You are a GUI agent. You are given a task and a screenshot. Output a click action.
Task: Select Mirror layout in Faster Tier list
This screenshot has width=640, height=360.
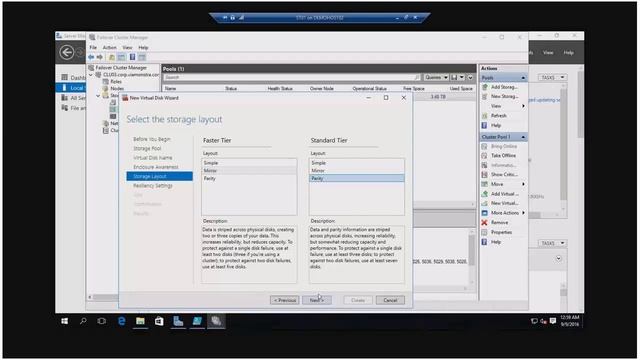[x=249, y=171]
